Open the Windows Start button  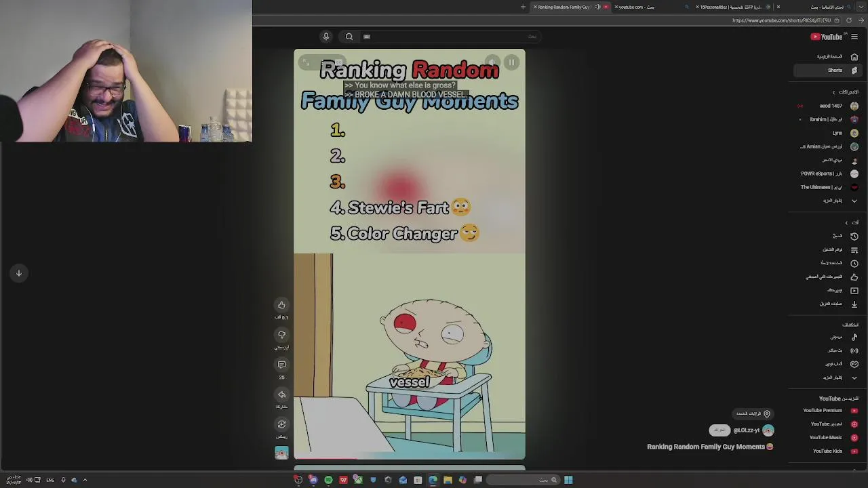568,480
